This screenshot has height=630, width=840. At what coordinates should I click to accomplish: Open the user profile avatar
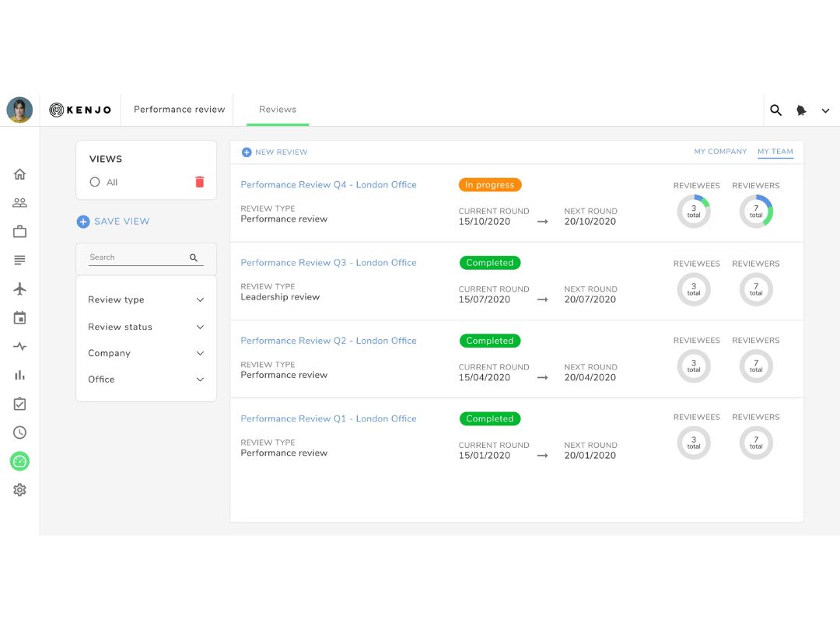pyautogui.click(x=19, y=110)
